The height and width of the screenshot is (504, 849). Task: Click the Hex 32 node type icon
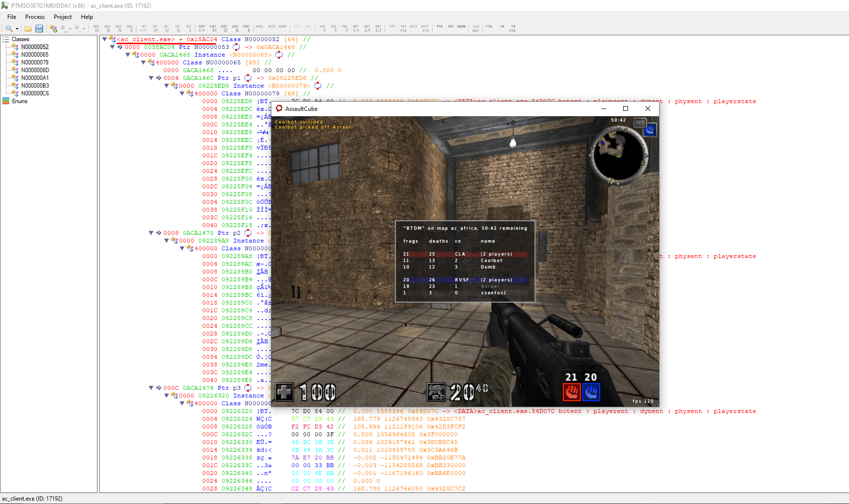tap(107, 29)
